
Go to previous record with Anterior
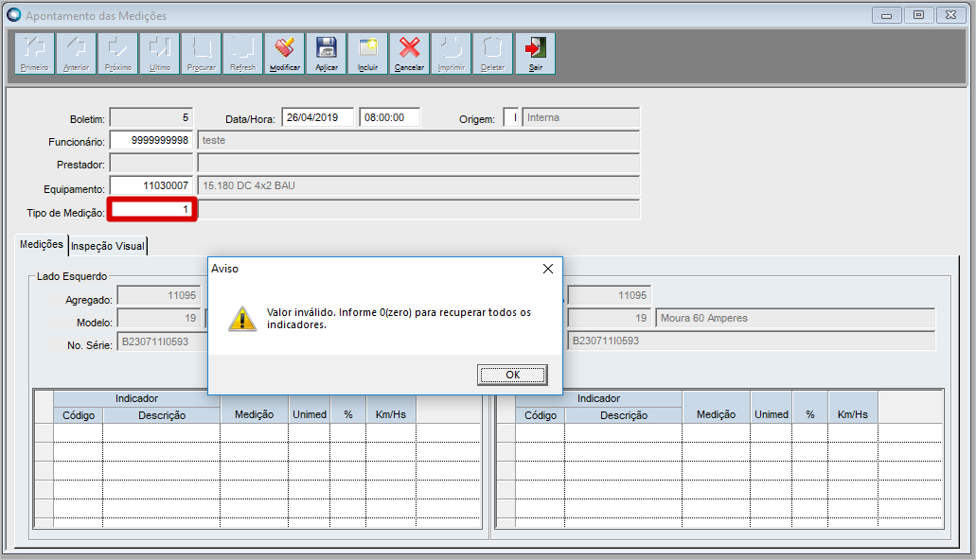click(x=77, y=53)
